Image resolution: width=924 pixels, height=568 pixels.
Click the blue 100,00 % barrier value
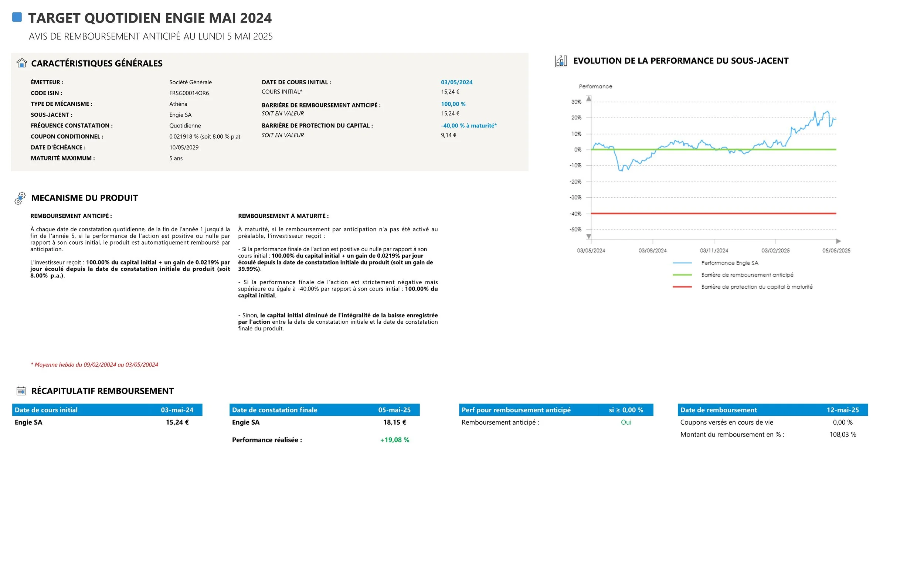pyautogui.click(x=453, y=104)
